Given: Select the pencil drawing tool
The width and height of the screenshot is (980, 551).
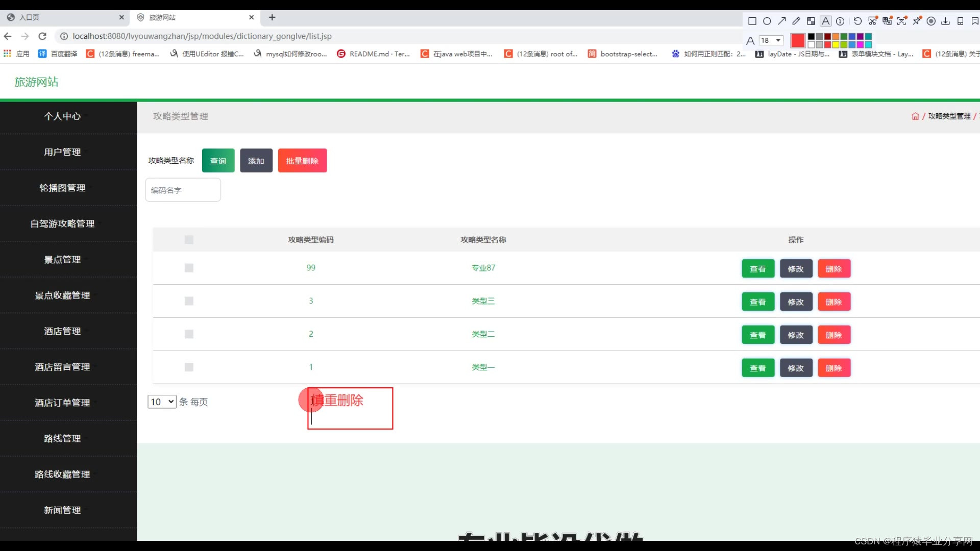Looking at the screenshot, I should coord(796,21).
